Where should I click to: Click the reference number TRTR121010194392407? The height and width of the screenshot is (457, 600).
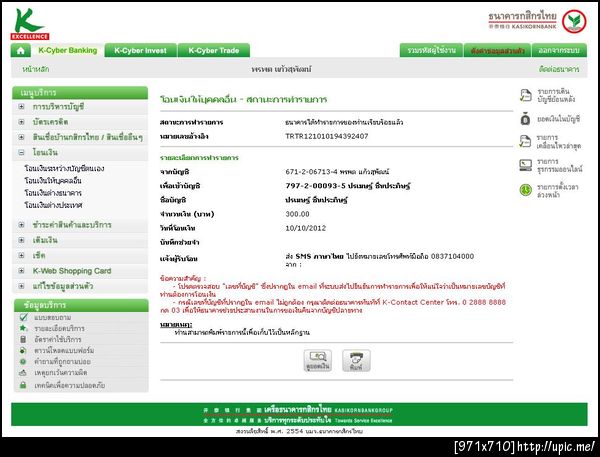[x=327, y=136]
